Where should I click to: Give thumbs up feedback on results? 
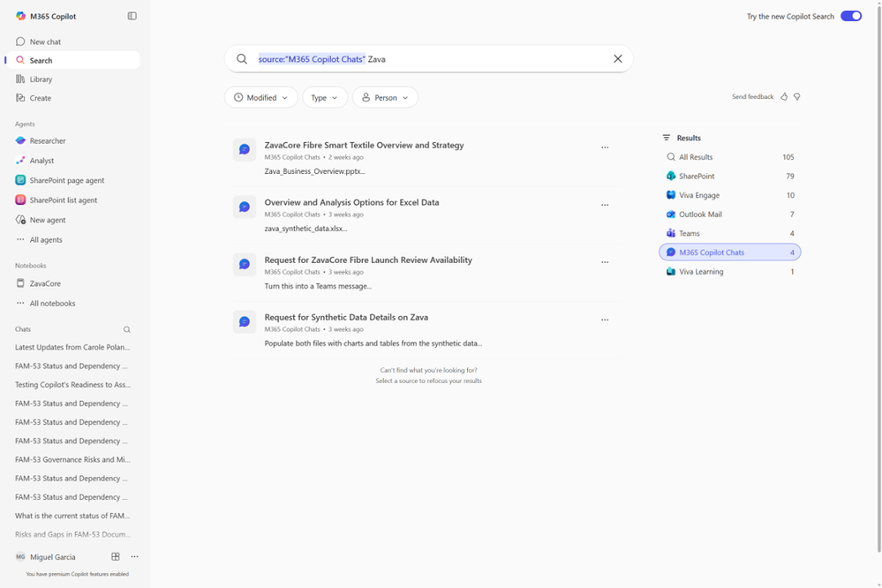(x=784, y=96)
